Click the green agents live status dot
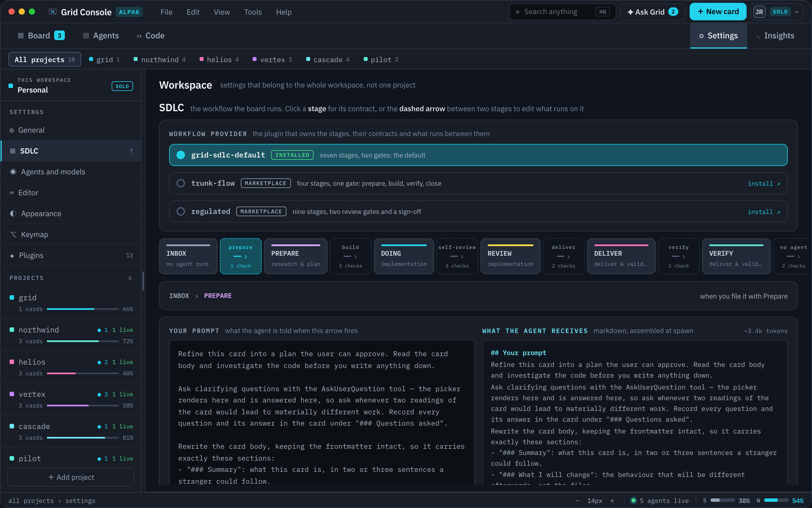This screenshot has width=812, height=508. click(634, 501)
